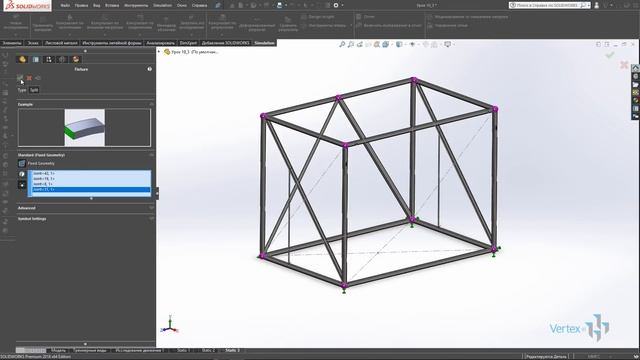Open the Вставка menu

(x=112, y=6)
